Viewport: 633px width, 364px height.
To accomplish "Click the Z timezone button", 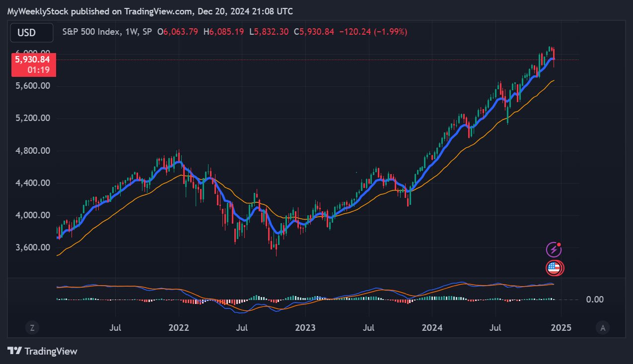I will 32,327.
